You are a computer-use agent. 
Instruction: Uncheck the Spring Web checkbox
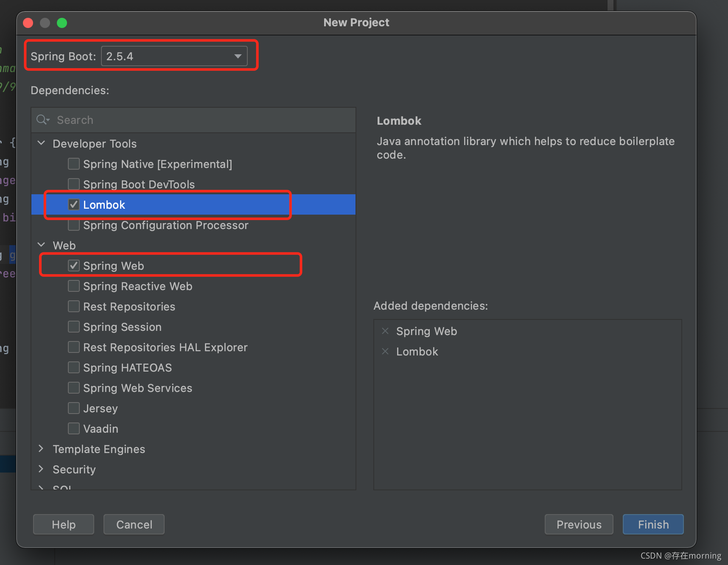point(74,266)
